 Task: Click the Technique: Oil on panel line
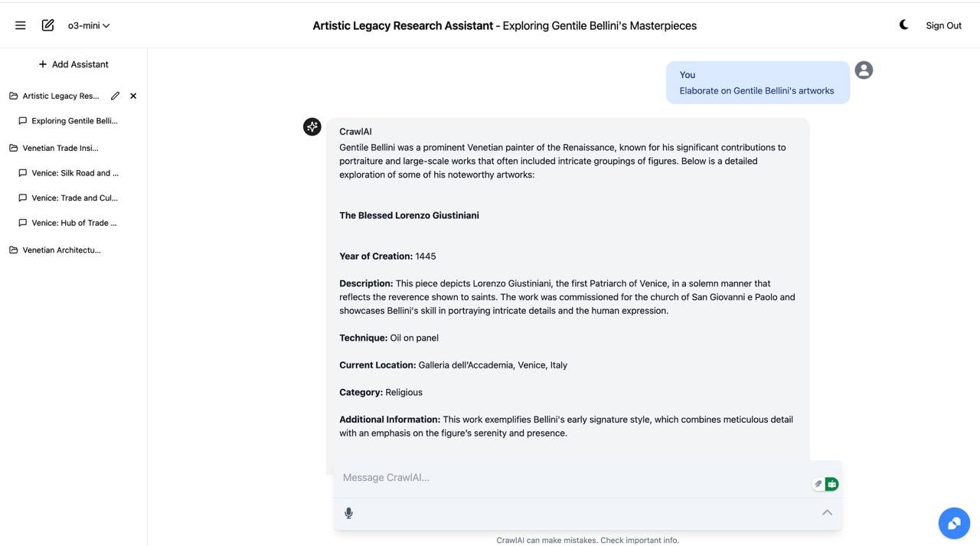pyautogui.click(x=389, y=338)
